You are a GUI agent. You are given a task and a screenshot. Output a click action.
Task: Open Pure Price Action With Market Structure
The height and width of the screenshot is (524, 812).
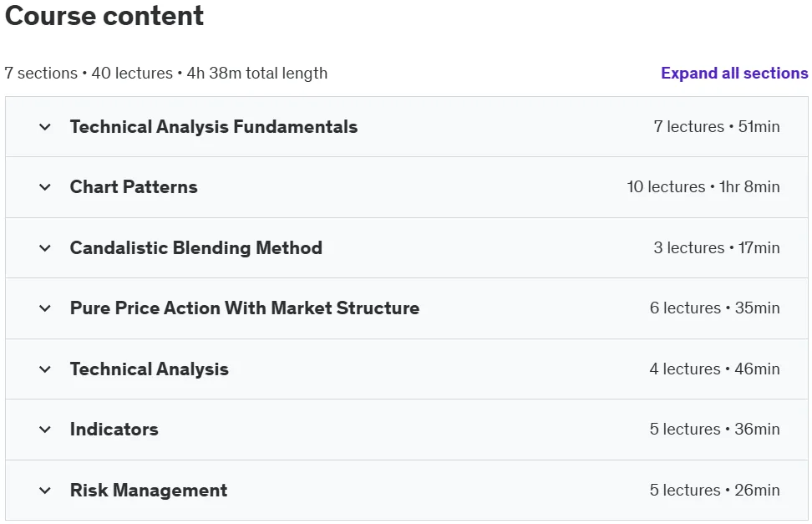tap(245, 308)
